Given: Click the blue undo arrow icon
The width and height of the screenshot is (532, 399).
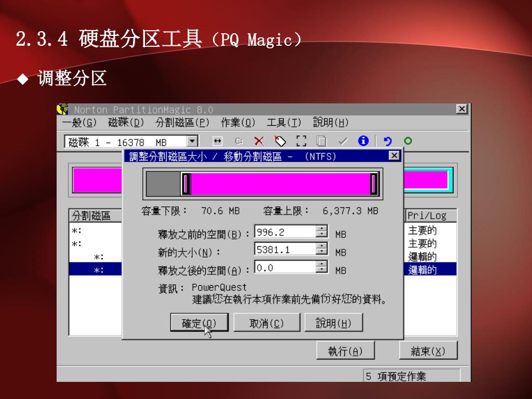Looking at the screenshot, I should (x=388, y=141).
